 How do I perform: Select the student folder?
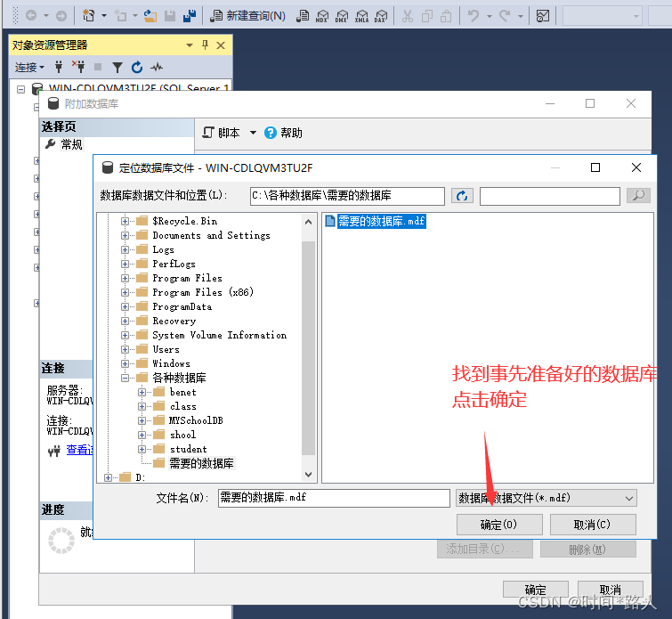click(x=188, y=449)
